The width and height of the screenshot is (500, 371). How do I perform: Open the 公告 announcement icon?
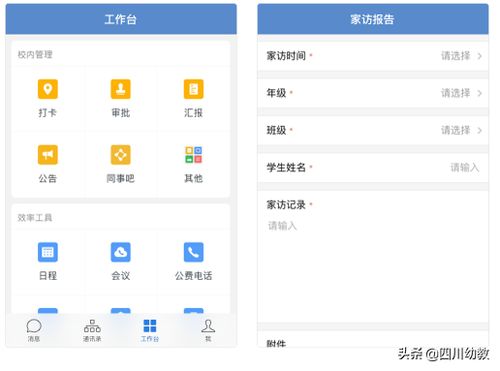(48, 155)
